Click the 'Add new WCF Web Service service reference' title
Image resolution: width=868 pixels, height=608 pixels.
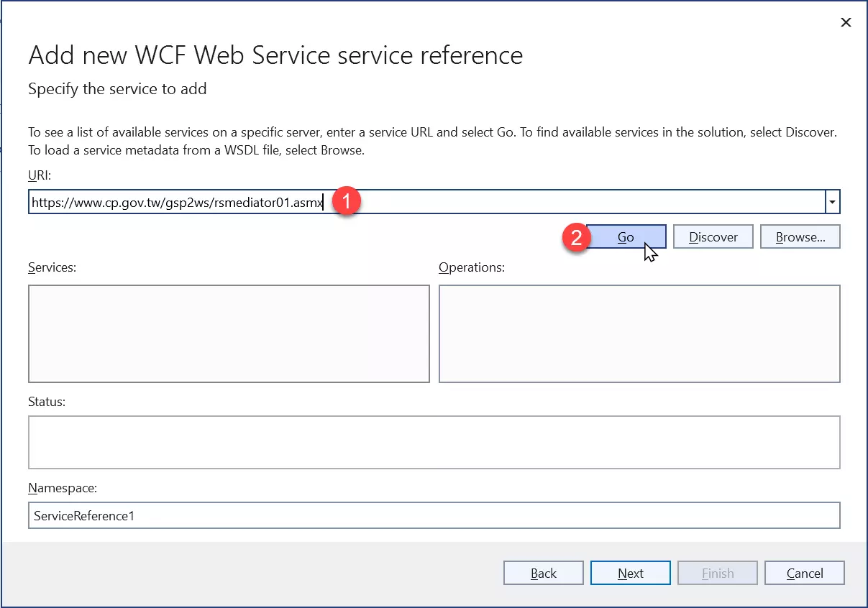click(x=275, y=55)
